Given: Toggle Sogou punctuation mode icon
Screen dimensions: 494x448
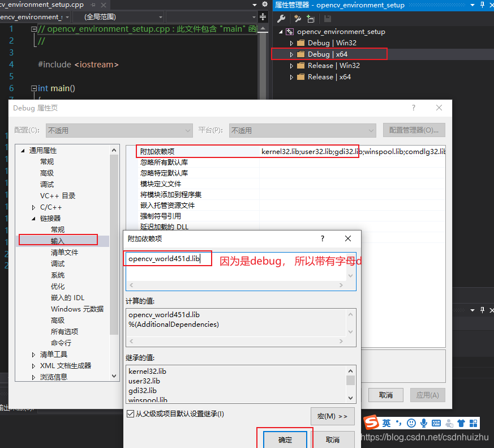Looking at the screenshot, I should 399,423.
